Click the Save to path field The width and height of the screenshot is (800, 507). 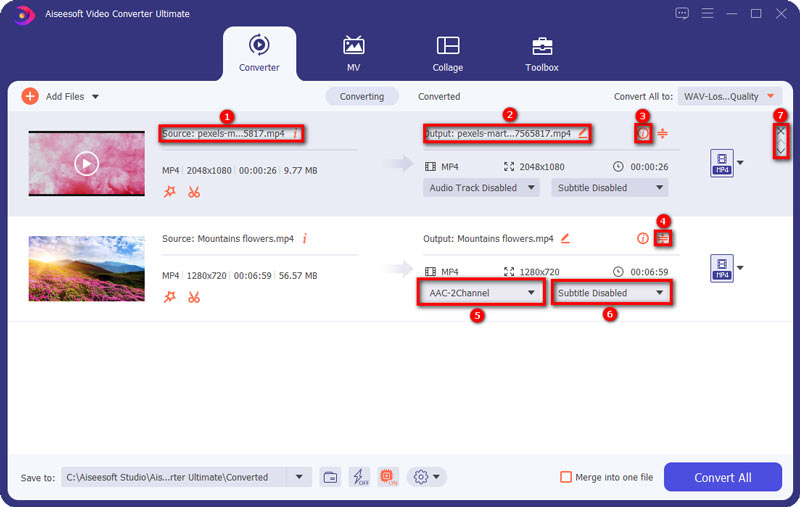pos(174,477)
